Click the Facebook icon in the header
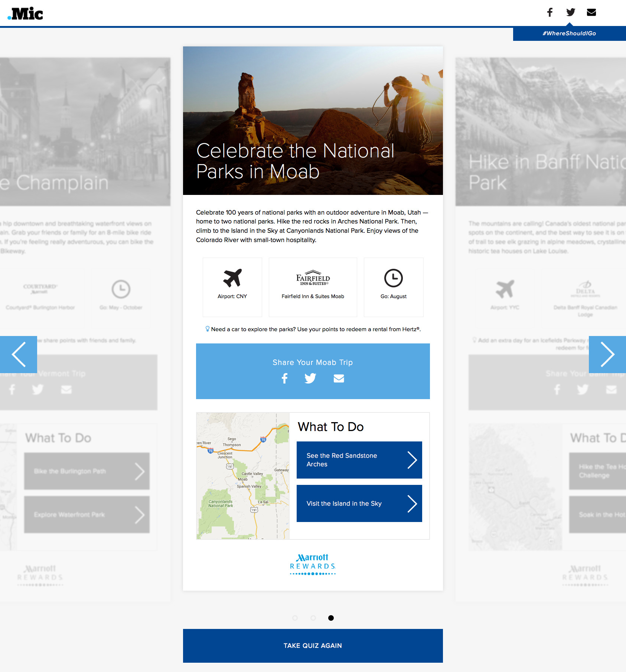The image size is (626, 672). 550,12
